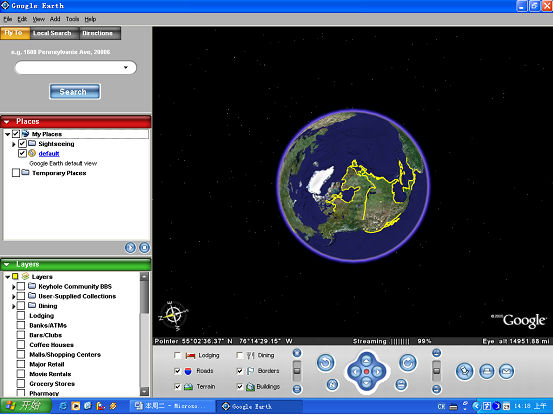Check the Temporary Places checkbox
Screen dimensions: 553x415
click(x=16, y=173)
